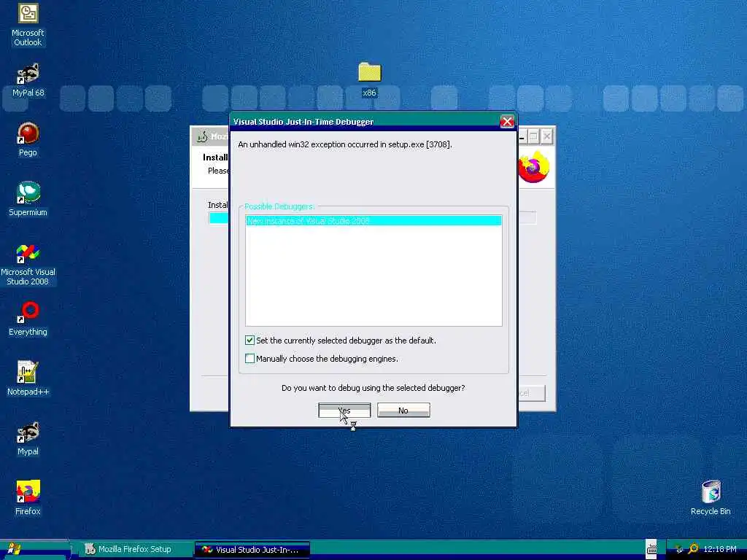This screenshot has width=747, height=560.
Task: Select the Recycle Bin icon
Action: (x=711, y=498)
